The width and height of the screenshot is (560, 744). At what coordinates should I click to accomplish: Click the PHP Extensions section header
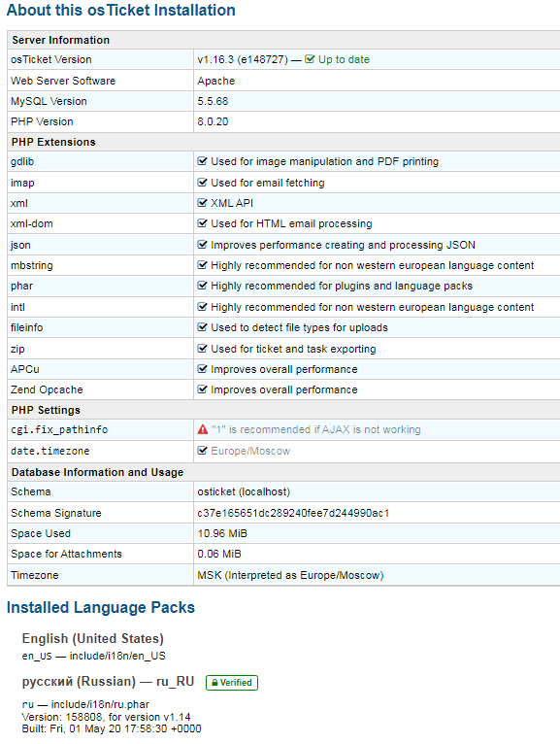53,142
